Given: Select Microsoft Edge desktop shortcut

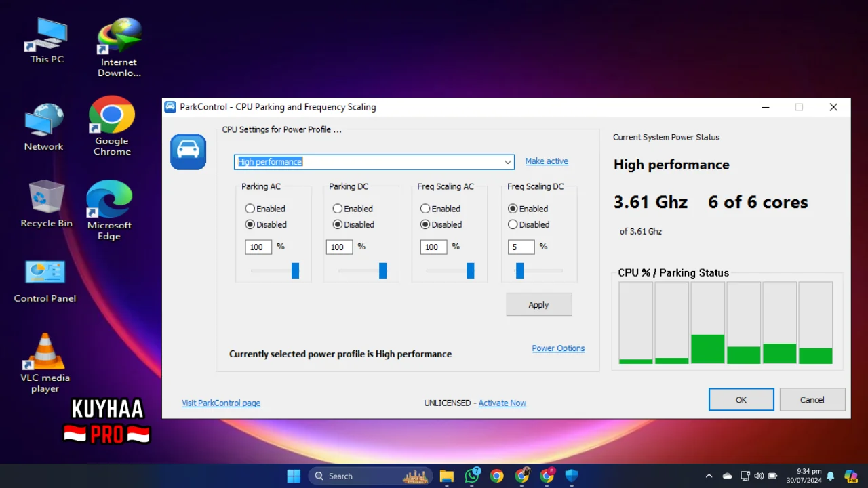Looking at the screenshot, I should [x=109, y=210].
